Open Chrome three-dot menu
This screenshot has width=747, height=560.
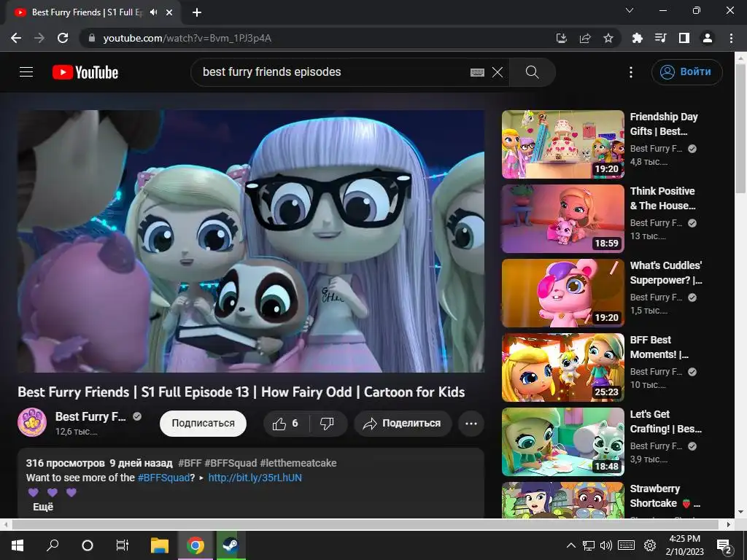pos(731,38)
